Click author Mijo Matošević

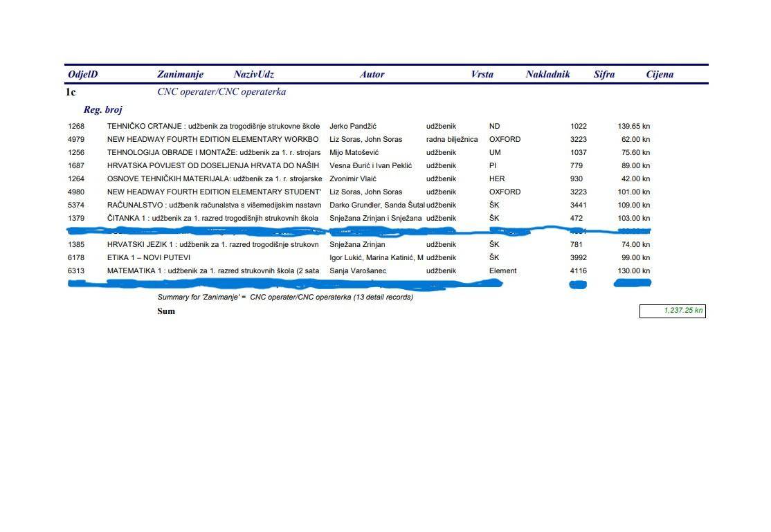point(354,153)
